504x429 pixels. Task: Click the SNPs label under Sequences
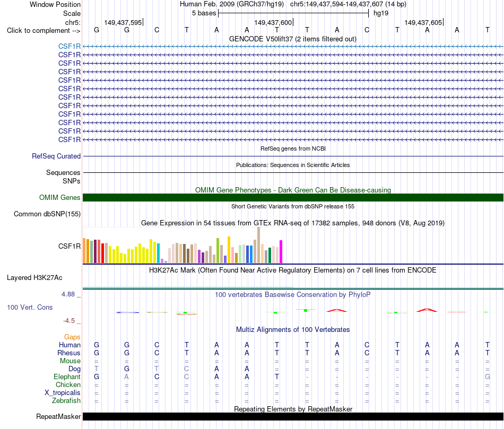tap(72, 181)
